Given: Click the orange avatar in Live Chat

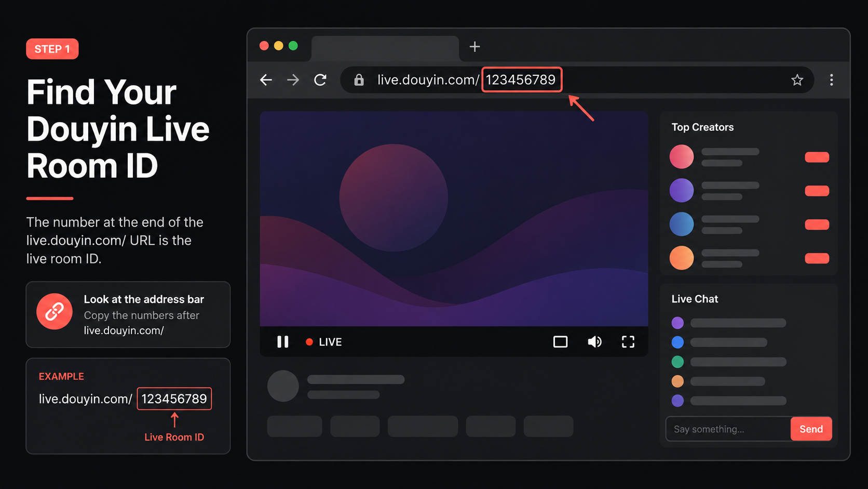Looking at the screenshot, I should pos(677,381).
